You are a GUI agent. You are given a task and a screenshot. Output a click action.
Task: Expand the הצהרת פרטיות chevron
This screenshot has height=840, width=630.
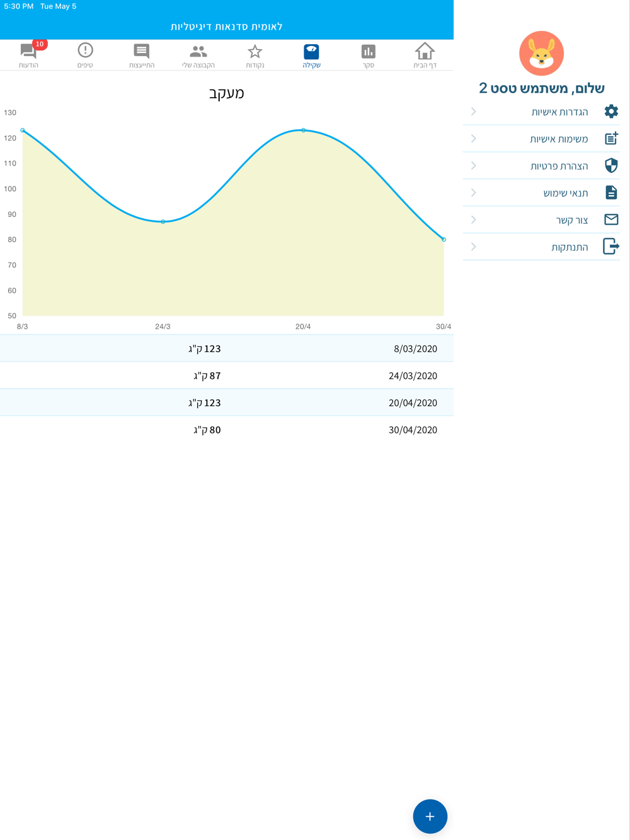pos(474,166)
